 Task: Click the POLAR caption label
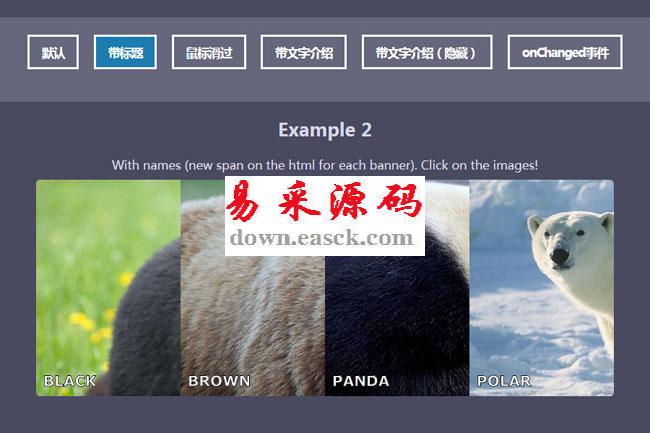504,381
